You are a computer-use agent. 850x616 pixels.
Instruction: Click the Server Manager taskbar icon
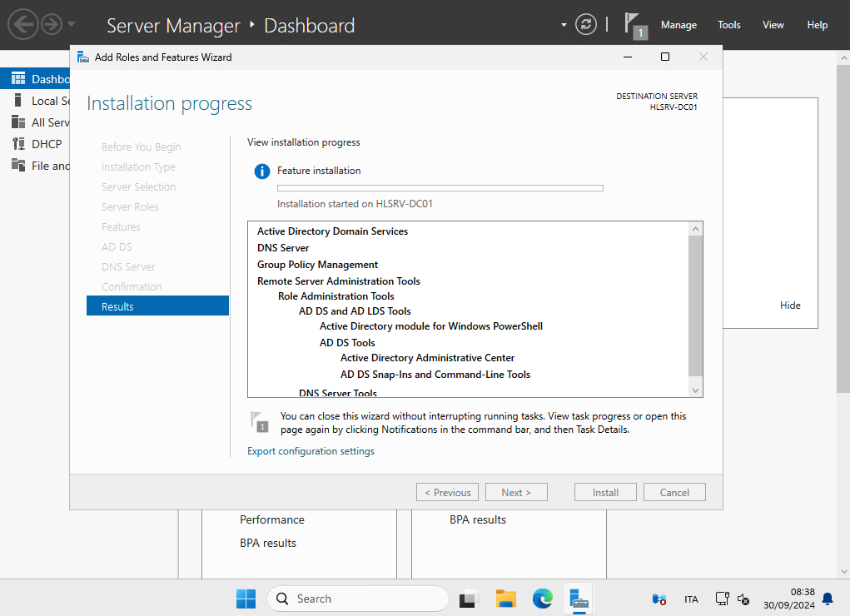point(579,599)
